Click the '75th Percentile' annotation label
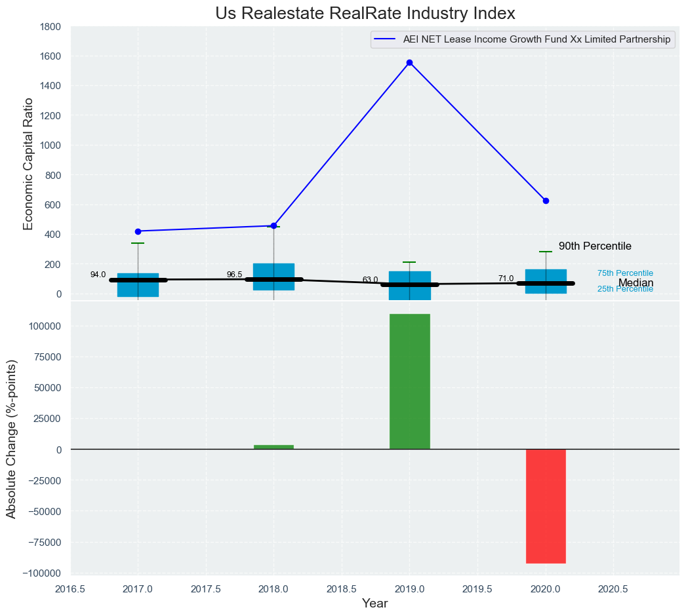Viewport: 686px width, 616px height. (625, 273)
